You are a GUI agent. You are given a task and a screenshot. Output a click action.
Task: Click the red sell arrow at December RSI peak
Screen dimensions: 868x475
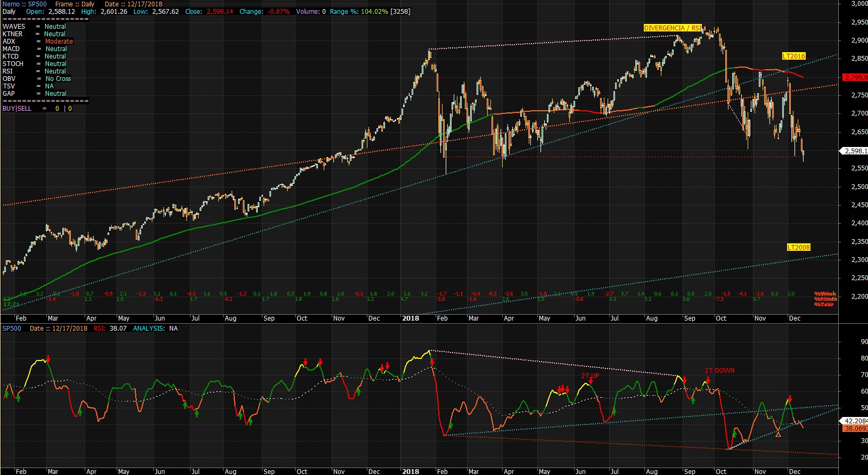click(x=790, y=398)
